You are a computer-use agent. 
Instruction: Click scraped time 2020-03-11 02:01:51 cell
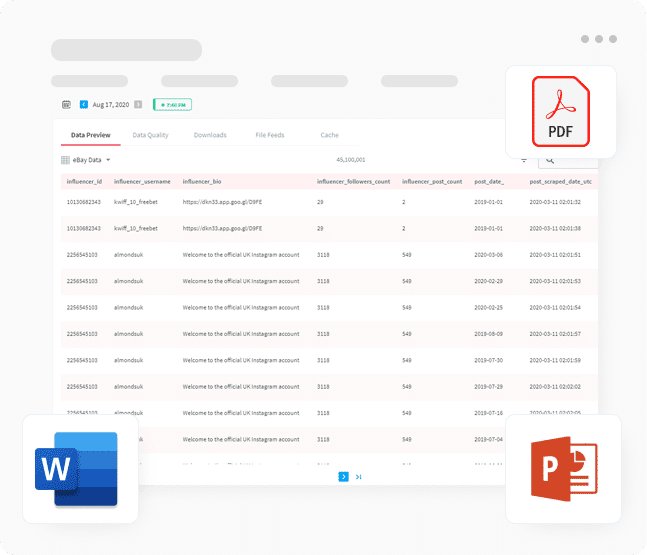click(x=555, y=255)
